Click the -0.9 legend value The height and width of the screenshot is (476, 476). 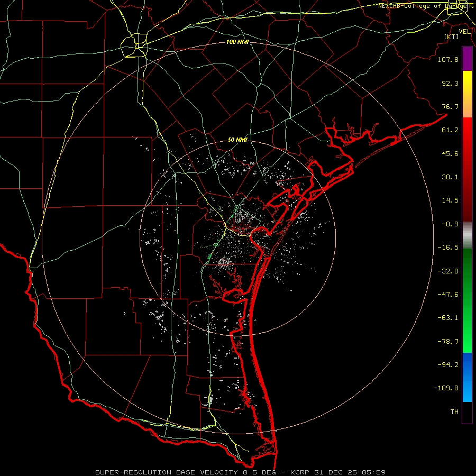(x=450, y=224)
